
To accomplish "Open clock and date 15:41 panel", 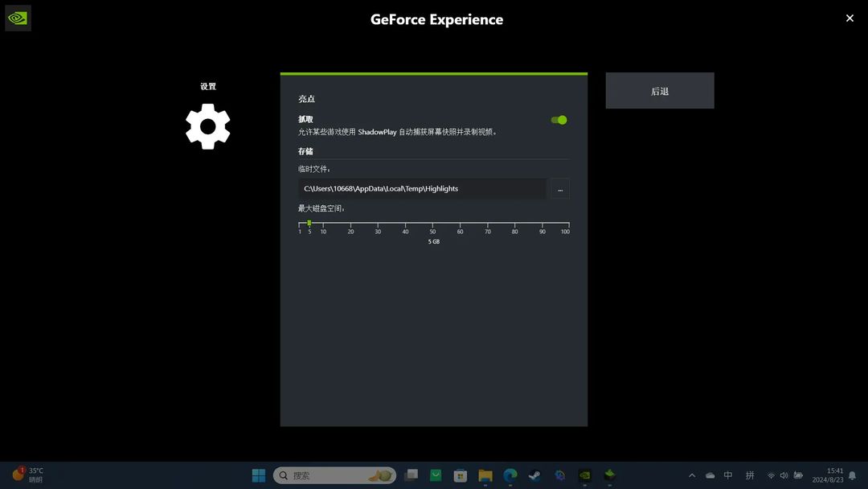I will (828, 475).
